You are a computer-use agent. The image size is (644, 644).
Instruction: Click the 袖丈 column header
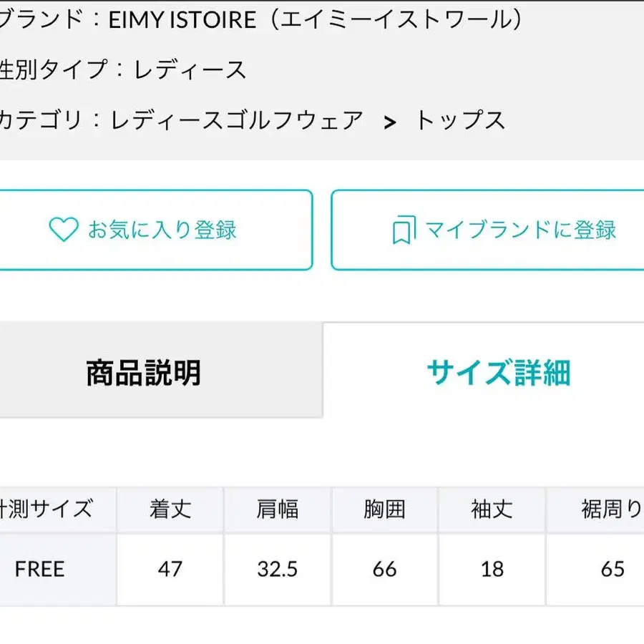click(492, 509)
